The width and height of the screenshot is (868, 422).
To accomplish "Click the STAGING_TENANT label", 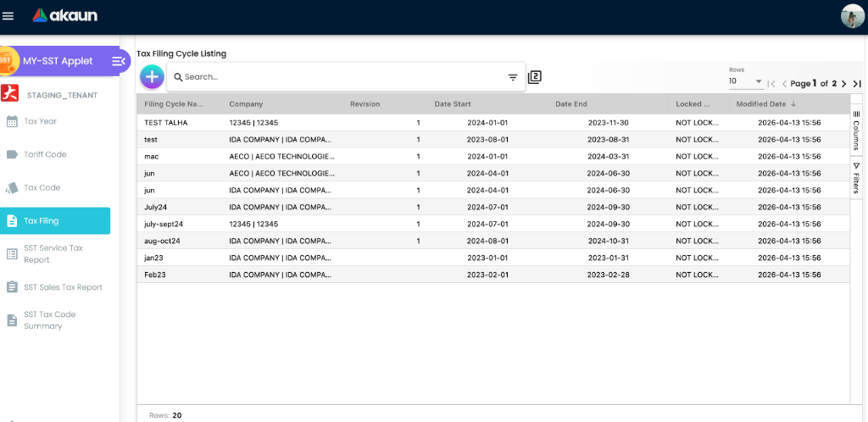I will coord(62,95).
